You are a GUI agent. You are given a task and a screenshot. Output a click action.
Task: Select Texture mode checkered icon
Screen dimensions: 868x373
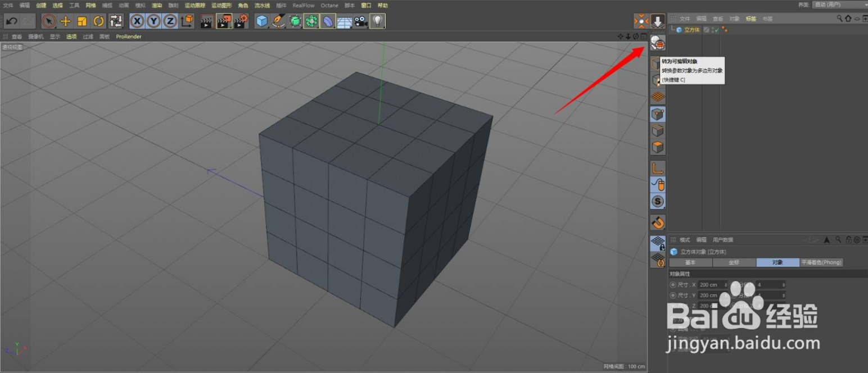pyautogui.click(x=658, y=97)
